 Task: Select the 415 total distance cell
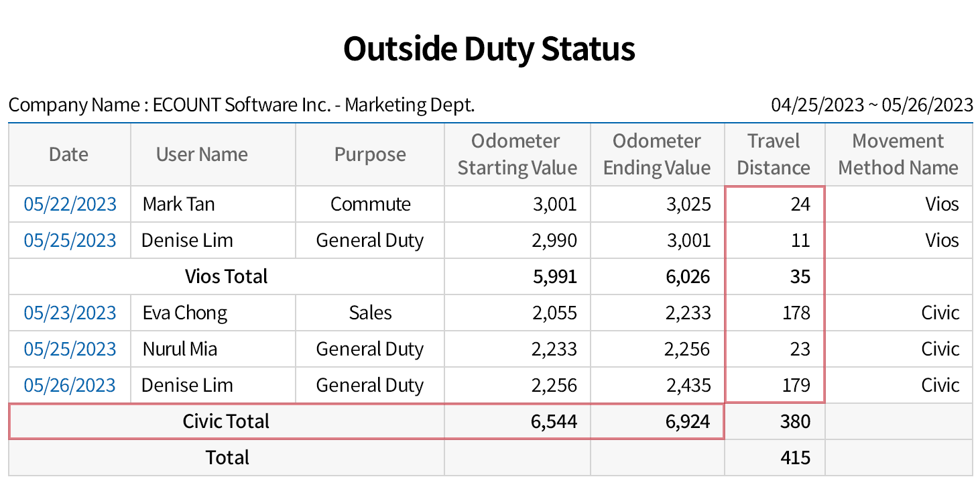coord(795,458)
